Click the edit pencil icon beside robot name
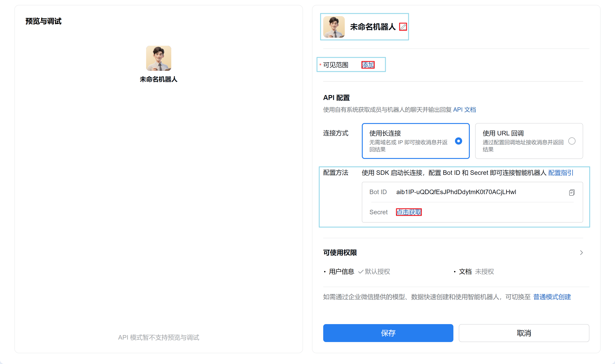The image size is (615, 364). (x=403, y=27)
